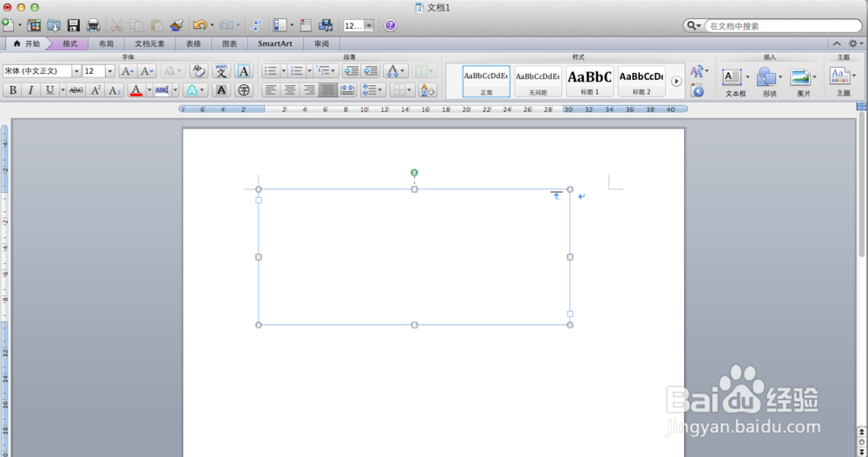Apply superscript A² formatting

[x=95, y=89]
